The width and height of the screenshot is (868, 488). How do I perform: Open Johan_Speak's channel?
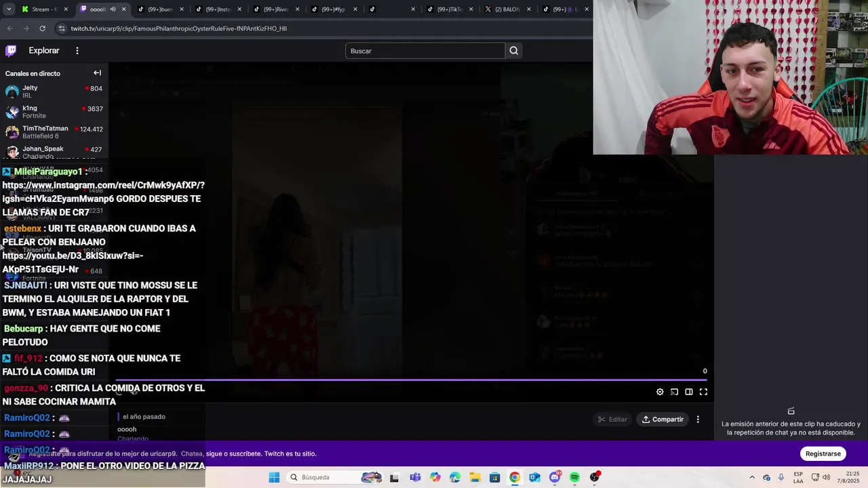[x=54, y=152]
